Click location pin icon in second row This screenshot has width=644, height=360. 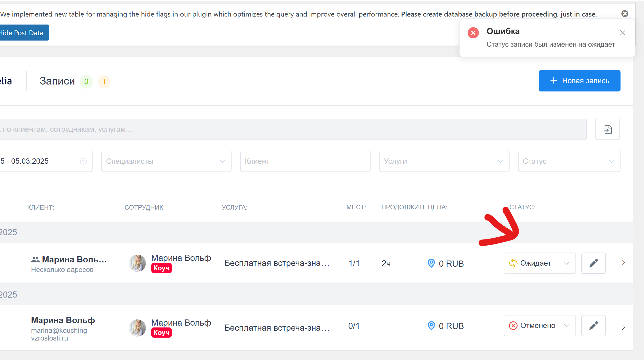pyautogui.click(x=431, y=326)
